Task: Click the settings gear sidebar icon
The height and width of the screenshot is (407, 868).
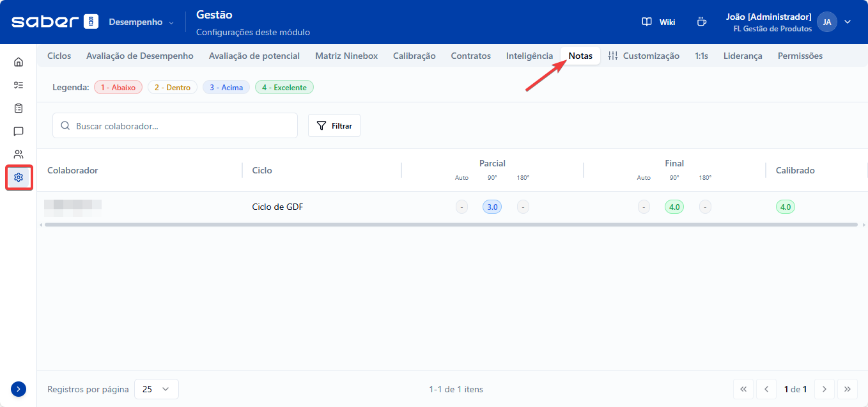Action: [19, 177]
